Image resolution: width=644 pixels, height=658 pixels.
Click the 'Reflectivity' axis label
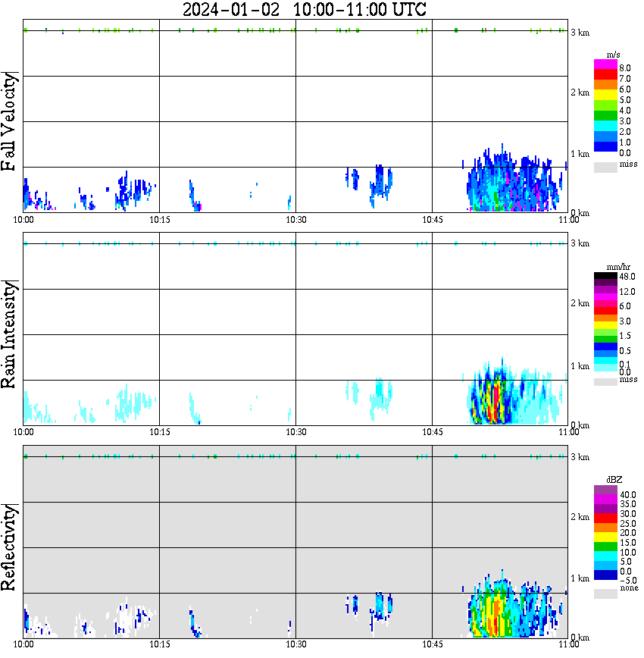point(8,547)
